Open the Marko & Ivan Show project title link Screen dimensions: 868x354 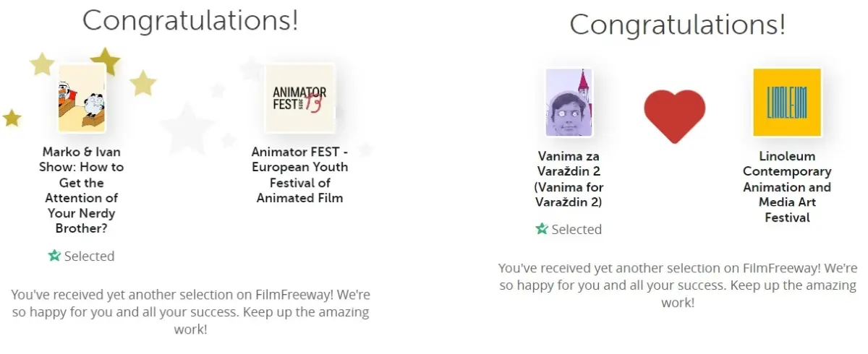[x=82, y=190]
